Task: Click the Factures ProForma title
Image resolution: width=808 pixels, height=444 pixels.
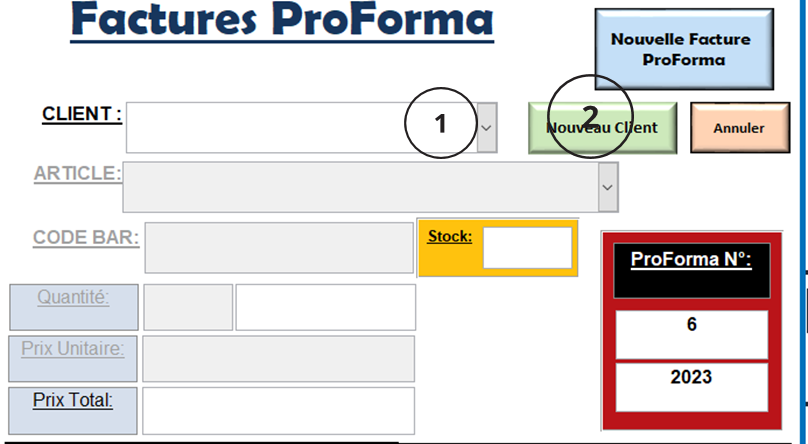Action: tap(283, 22)
